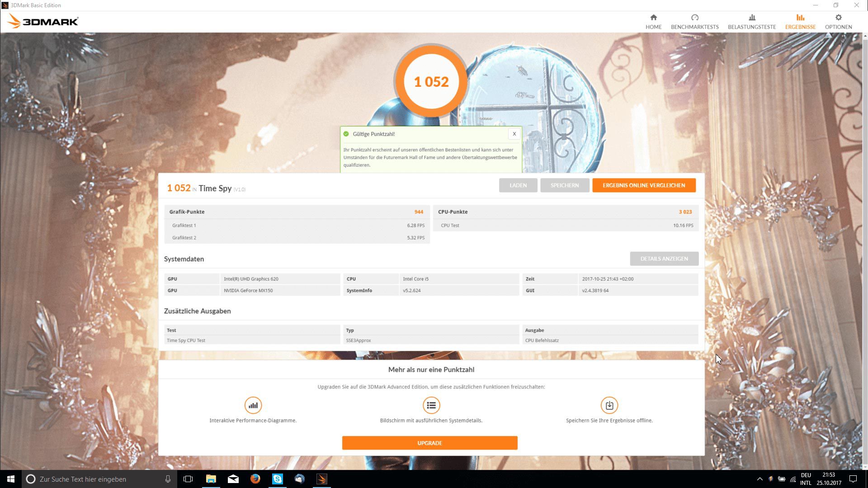Click the DEU INTL language indicator
Screen dimensions: 868x488
[x=806, y=479]
